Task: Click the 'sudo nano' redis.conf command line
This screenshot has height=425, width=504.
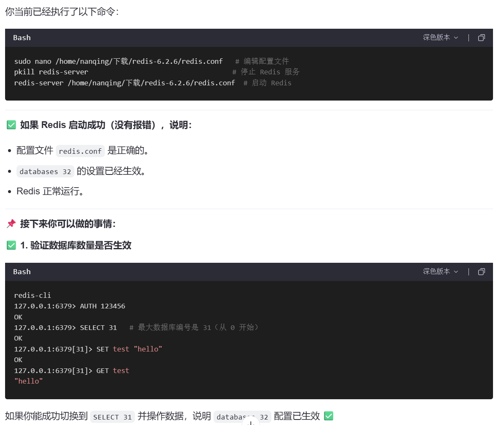Action: pyautogui.click(x=118, y=61)
